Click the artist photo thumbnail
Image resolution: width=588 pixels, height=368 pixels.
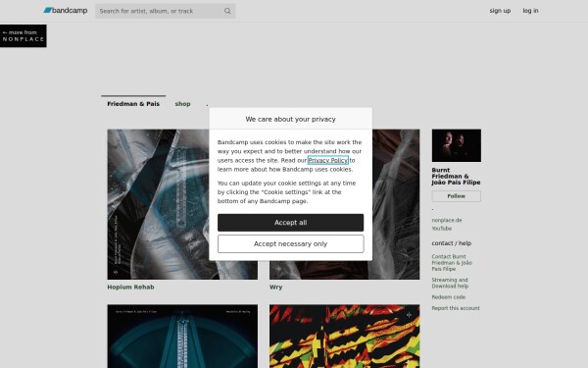tap(456, 145)
